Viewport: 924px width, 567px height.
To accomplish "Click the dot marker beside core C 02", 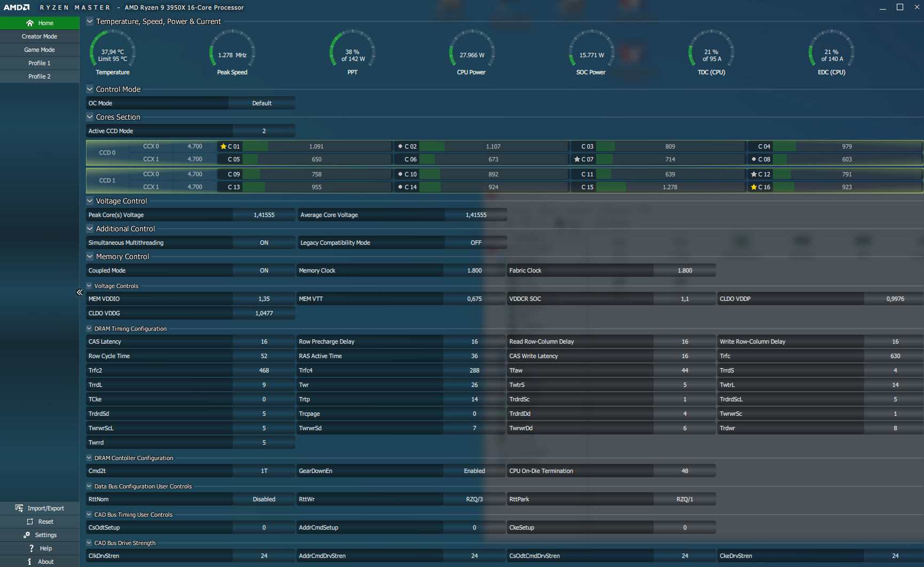I will pyautogui.click(x=400, y=146).
